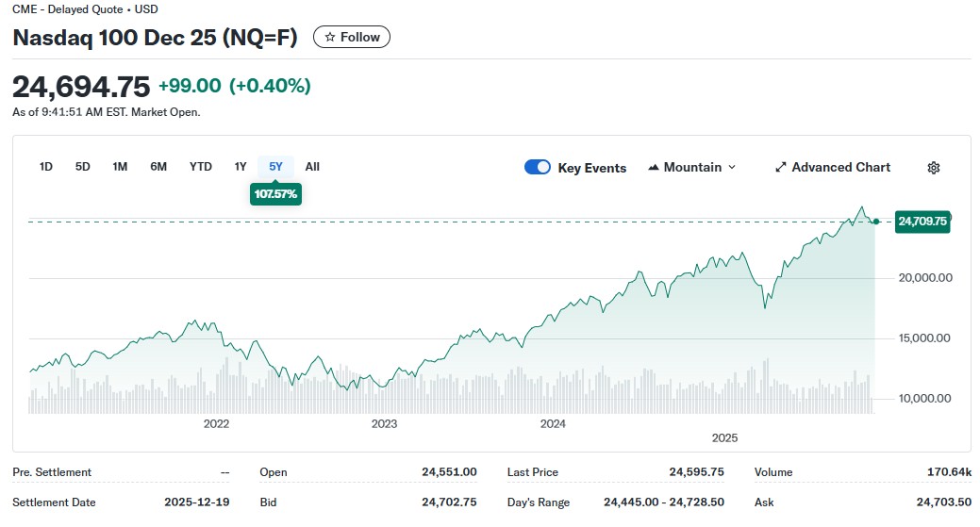Follow the Nasdaq 100 Dec 25 future

point(351,38)
